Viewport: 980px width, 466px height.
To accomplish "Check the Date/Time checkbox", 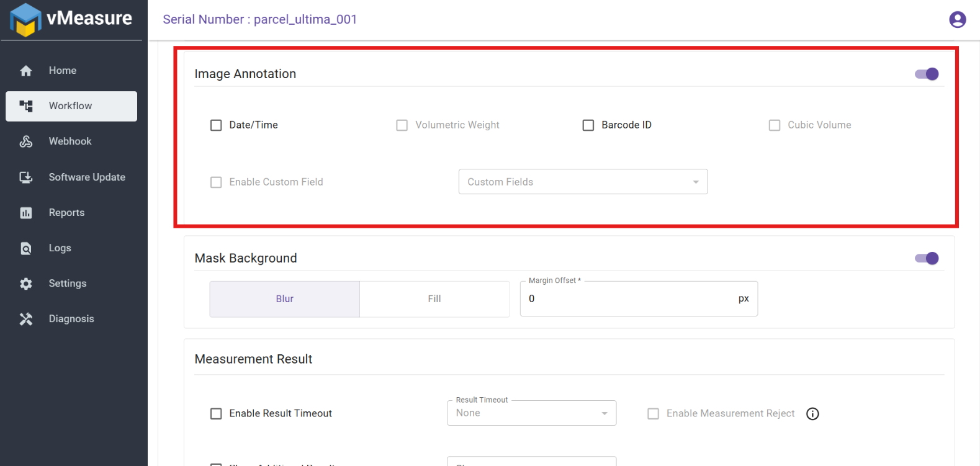I will [216, 125].
